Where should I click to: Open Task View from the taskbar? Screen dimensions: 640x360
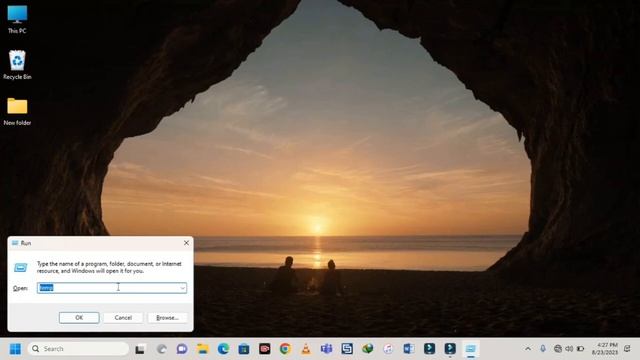coord(140,349)
